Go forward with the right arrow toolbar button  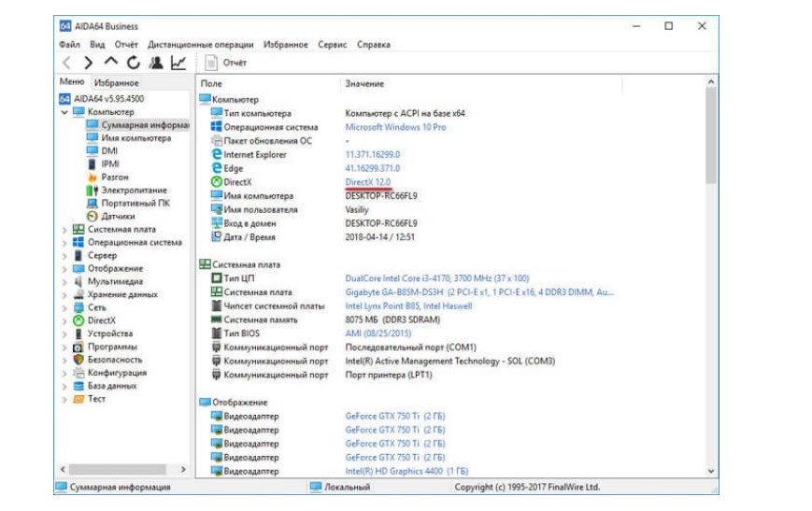89,64
